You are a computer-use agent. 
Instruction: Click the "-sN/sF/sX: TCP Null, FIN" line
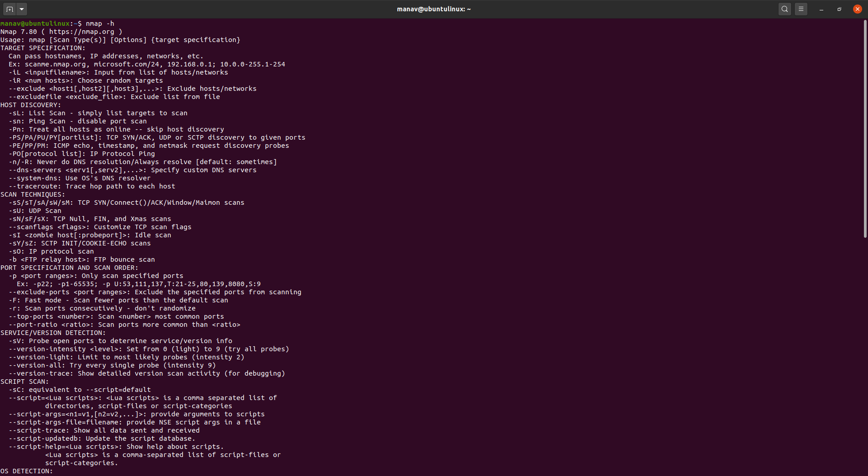pyautogui.click(x=90, y=219)
